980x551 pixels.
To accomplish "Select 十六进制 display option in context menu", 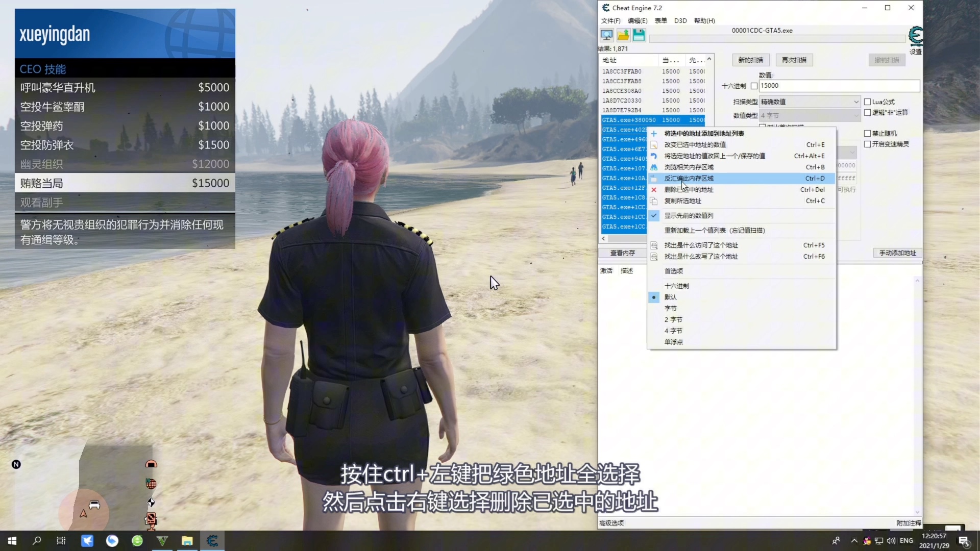I will [x=742, y=286].
